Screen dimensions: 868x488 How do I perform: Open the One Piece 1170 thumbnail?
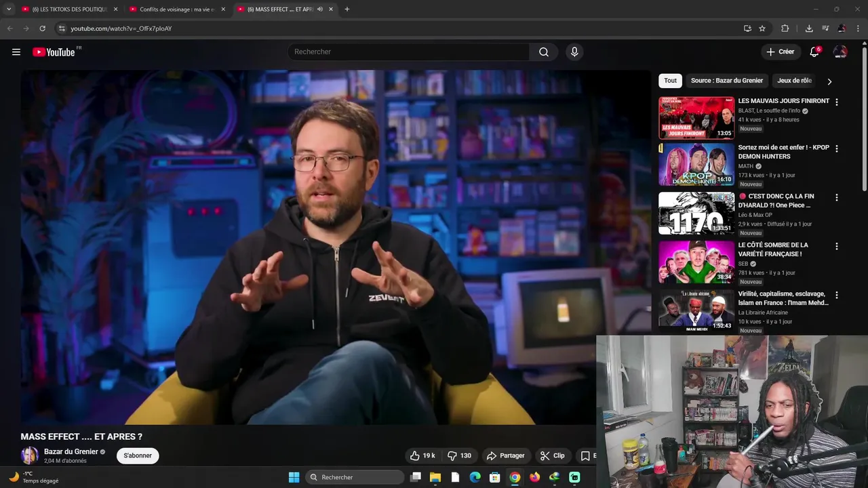pyautogui.click(x=696, y=213)
